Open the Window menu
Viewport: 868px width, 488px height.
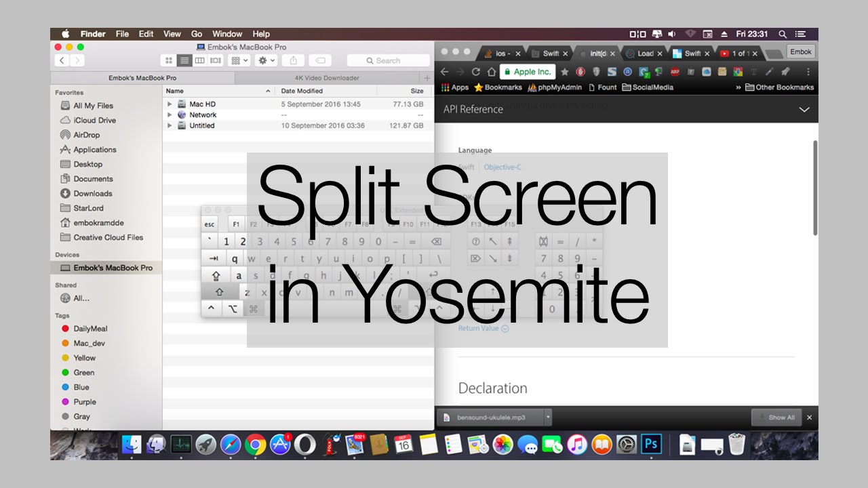[227, 34]
